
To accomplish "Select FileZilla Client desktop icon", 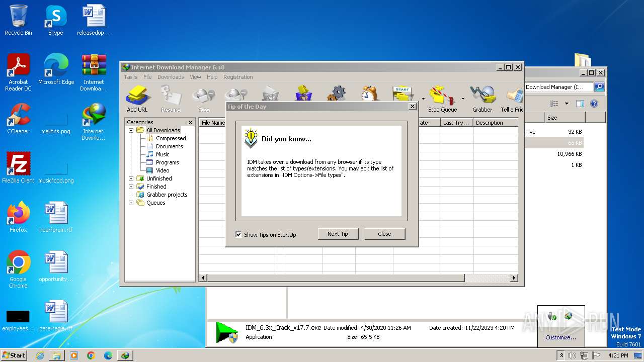I will [18, 168].
